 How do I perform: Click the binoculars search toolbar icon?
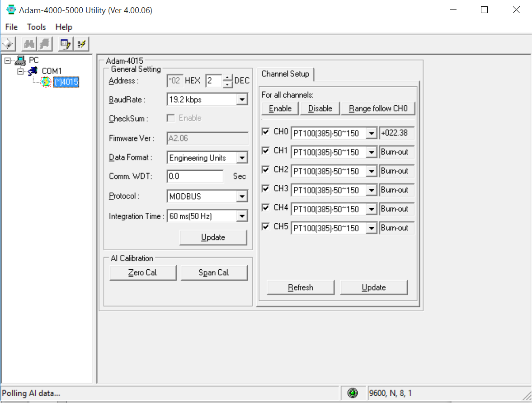pos(29,44)
